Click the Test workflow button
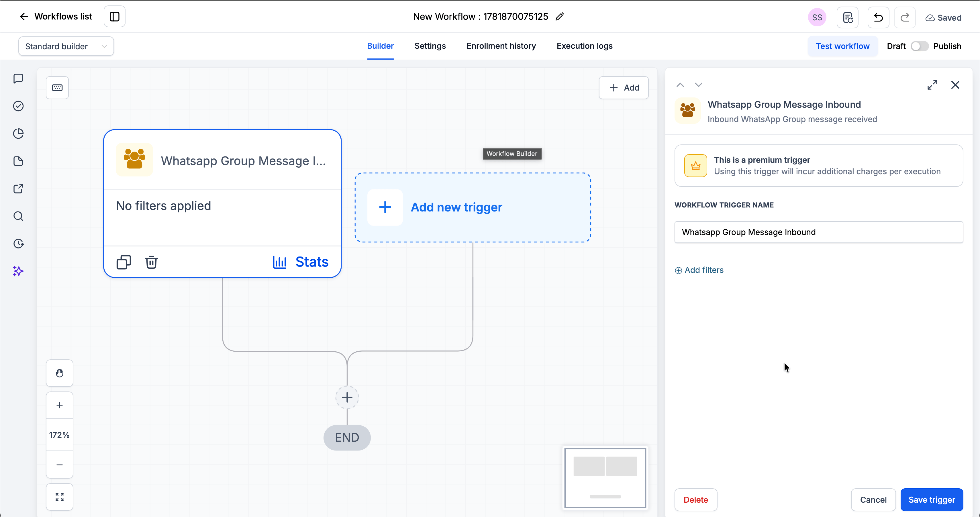 pos(843,46)
